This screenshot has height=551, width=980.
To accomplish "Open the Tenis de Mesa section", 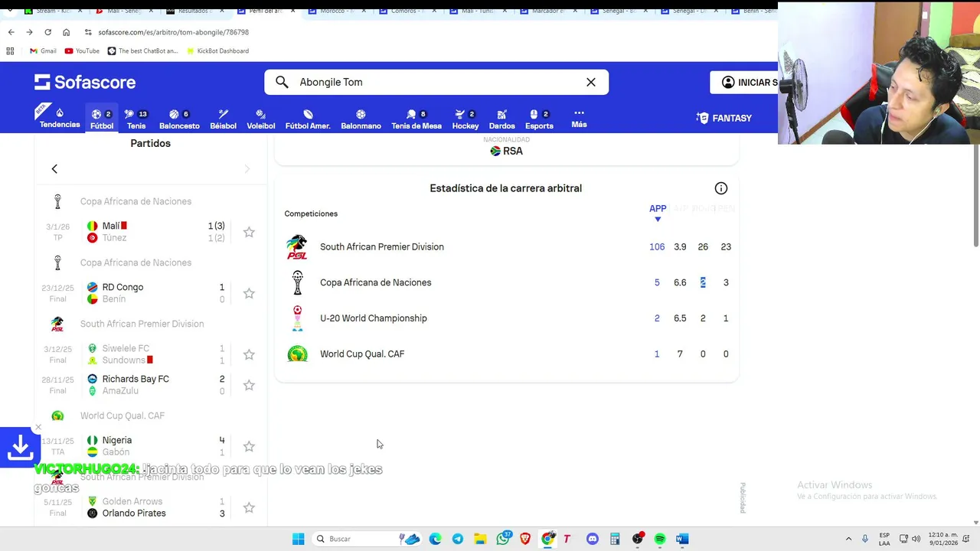I will [416, 119].
